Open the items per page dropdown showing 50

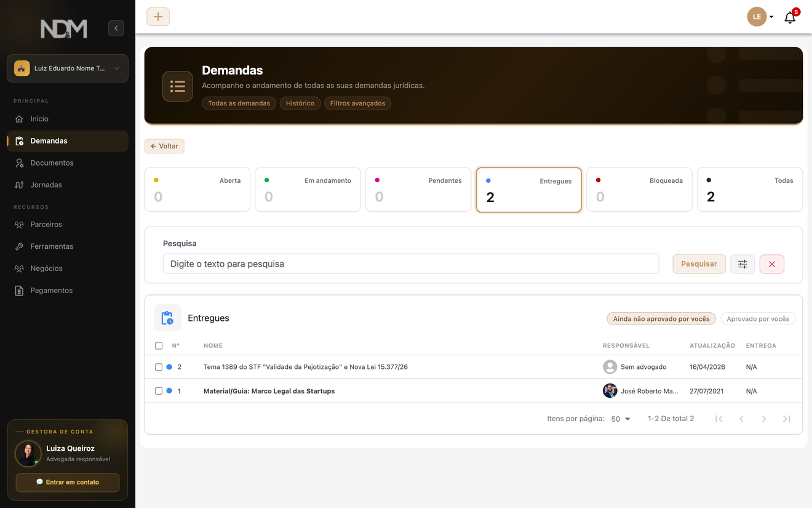(621, 419)
